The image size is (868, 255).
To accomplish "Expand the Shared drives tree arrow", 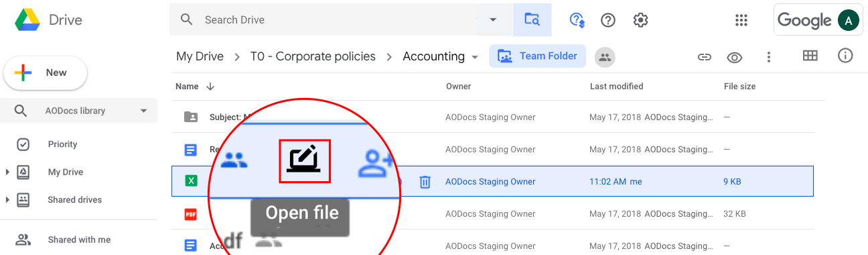I will tap(7, 200).
